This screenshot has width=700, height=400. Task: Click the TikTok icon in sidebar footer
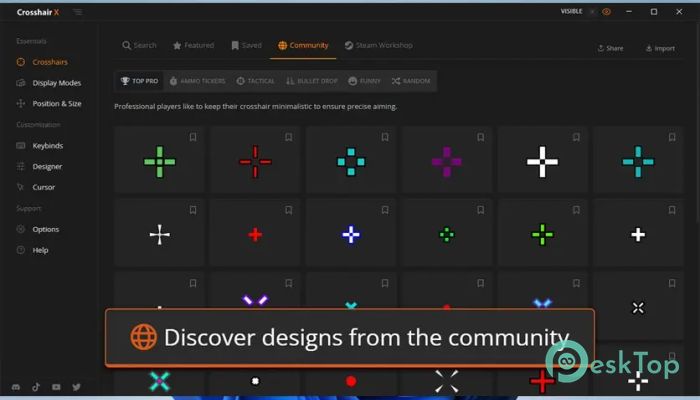click(36, 387)
